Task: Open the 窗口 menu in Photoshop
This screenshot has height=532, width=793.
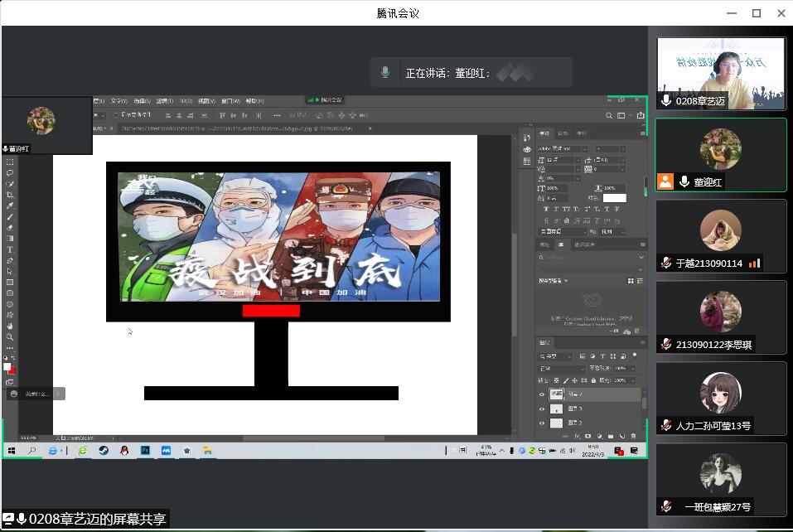Action: click(x=230, y=101)
